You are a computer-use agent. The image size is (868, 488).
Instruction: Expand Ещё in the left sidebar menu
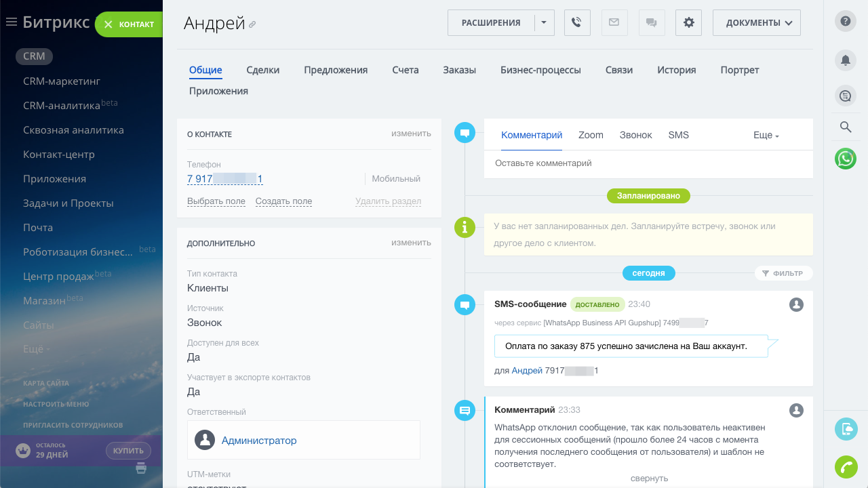[37, 349]
